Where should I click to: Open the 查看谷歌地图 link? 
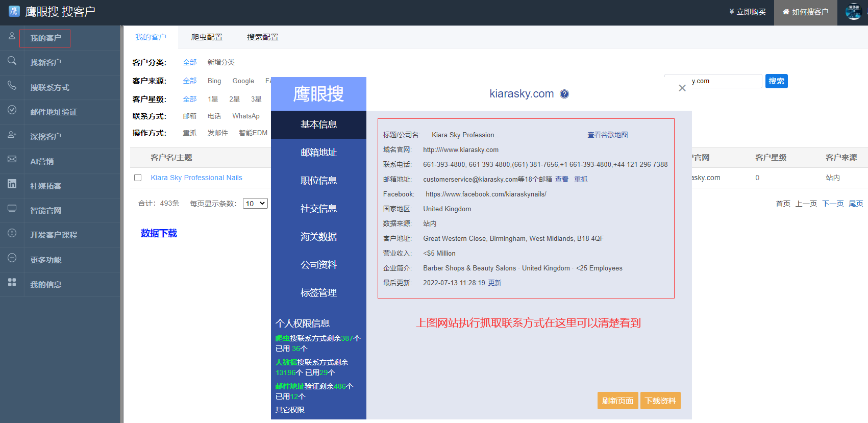coord(607,135)
